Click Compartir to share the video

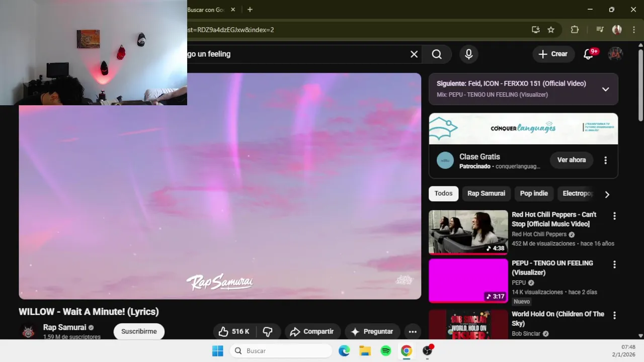pos(312,331)
